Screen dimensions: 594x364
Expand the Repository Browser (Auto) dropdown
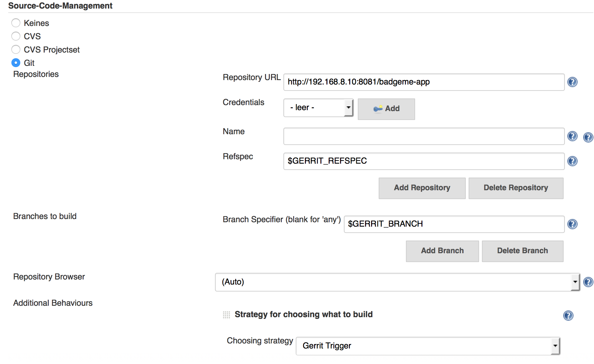point(397,282)
